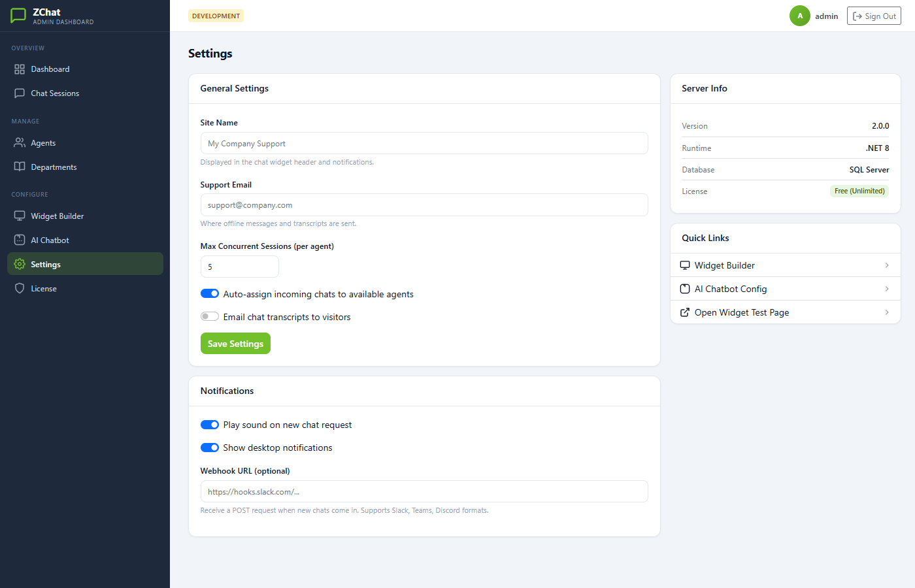This screenshot has width=915, height=588.
Task: Click the Save Settings button
Action: pos(235,343)
